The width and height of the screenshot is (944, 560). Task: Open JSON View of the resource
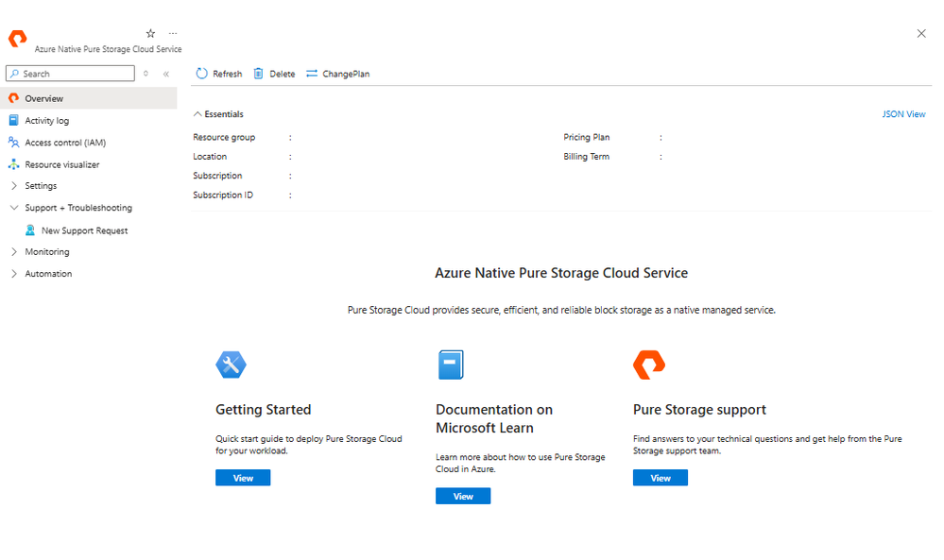click(902, 113)
